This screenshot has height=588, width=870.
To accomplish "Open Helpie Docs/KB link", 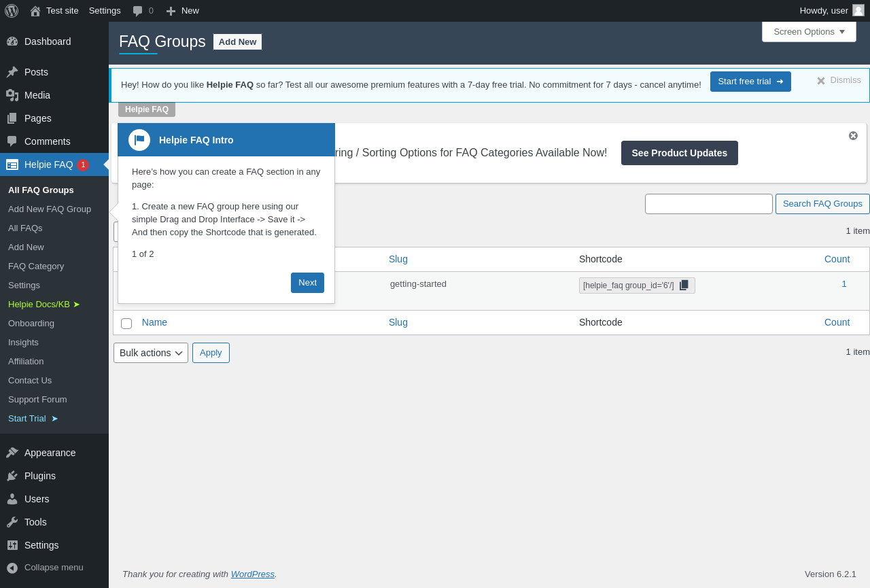I will [44, 304].
